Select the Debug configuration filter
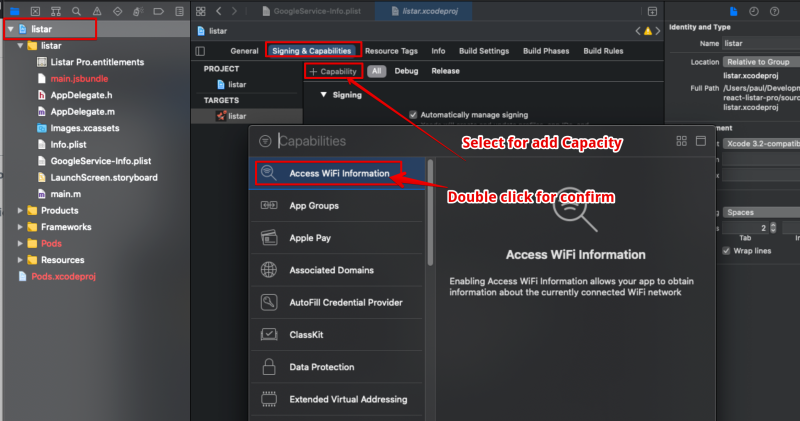This screenshot has height=421, width=800. 406,71
